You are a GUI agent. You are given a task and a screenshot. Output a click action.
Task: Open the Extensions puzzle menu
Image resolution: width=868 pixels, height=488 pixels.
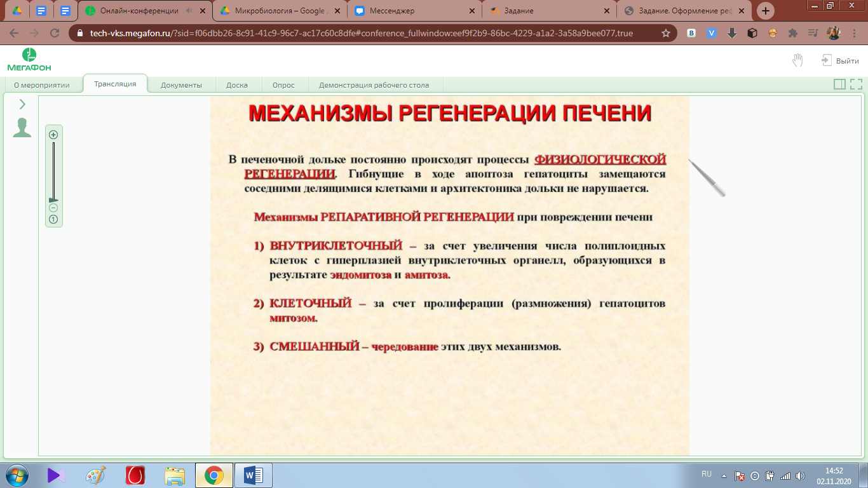[792, 33]
